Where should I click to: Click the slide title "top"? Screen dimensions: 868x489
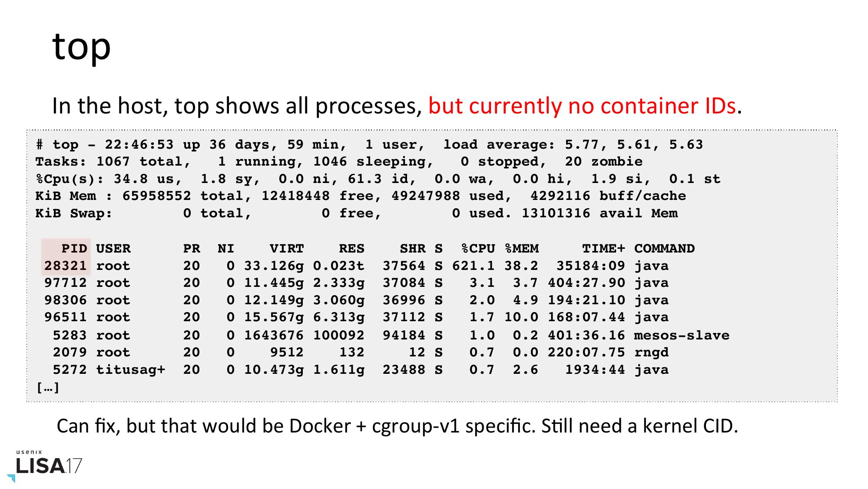(x=81, y=47)
